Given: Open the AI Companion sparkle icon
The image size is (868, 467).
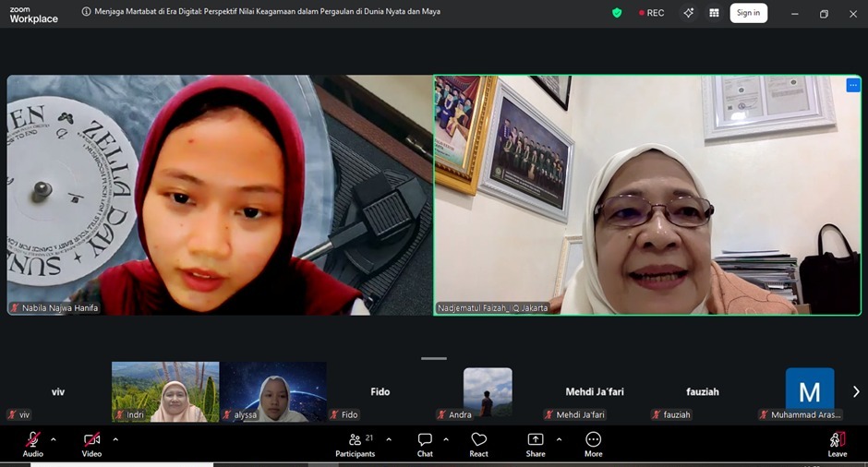Looking at the screenshot, I should click(688, 13).
